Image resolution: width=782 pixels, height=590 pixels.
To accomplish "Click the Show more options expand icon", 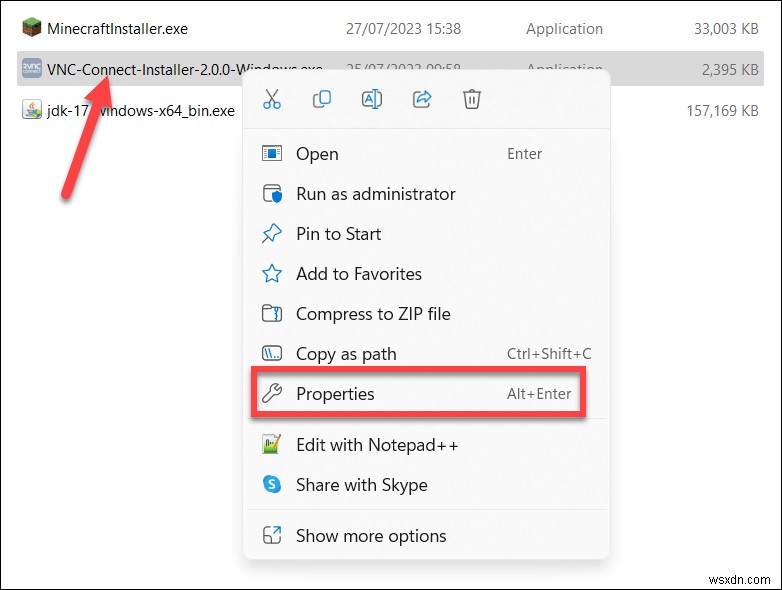I will tap(272, 535).
